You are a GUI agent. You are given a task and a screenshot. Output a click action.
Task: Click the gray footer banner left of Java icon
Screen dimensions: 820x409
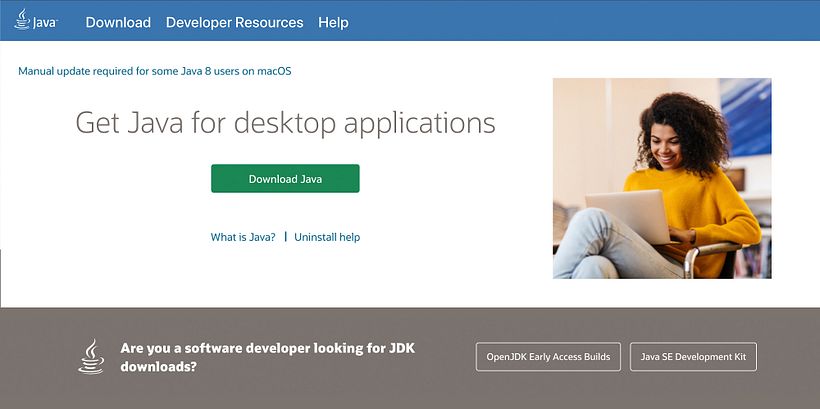(40, 357)
